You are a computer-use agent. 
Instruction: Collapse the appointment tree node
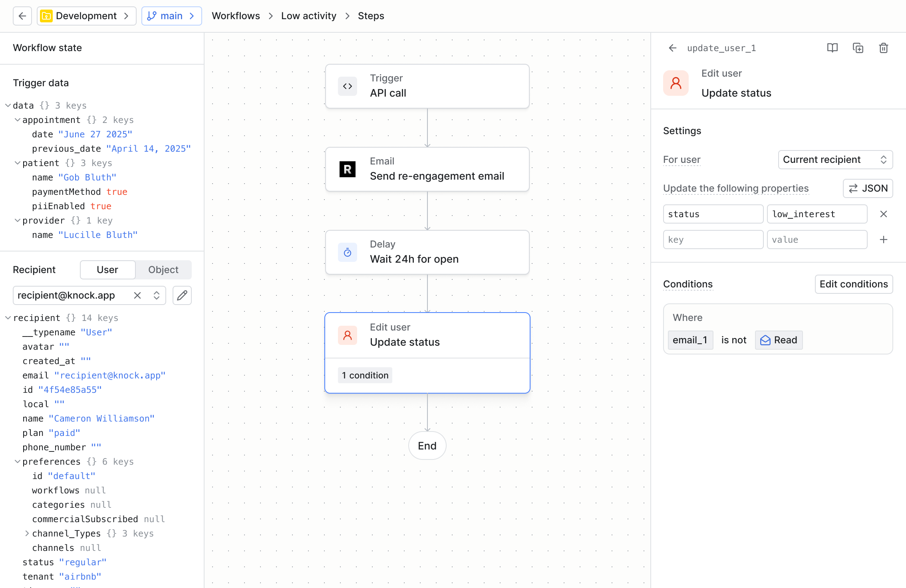pyautogui.click(x=18, y=120)
